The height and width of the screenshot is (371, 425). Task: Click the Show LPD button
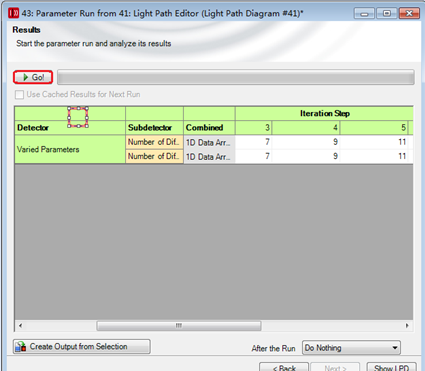[x=391, y=367]
